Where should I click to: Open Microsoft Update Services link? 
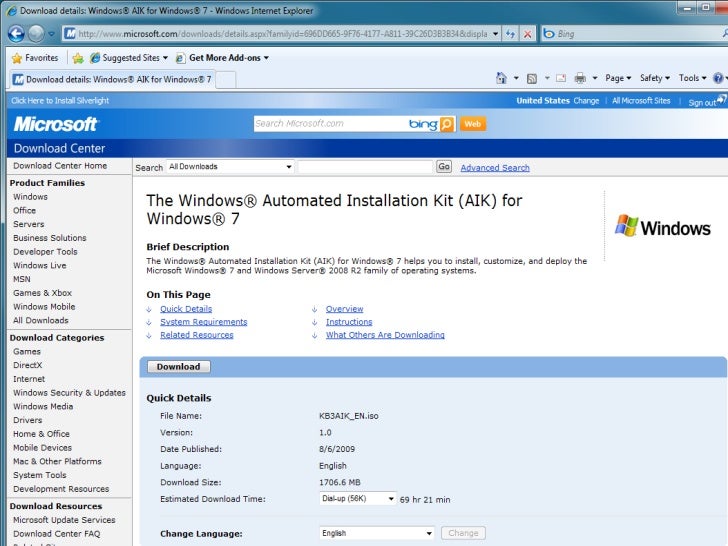click(64, 520)
